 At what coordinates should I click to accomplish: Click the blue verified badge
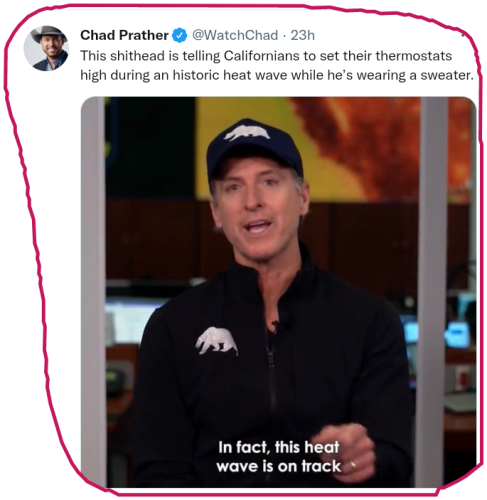(180, 35)
